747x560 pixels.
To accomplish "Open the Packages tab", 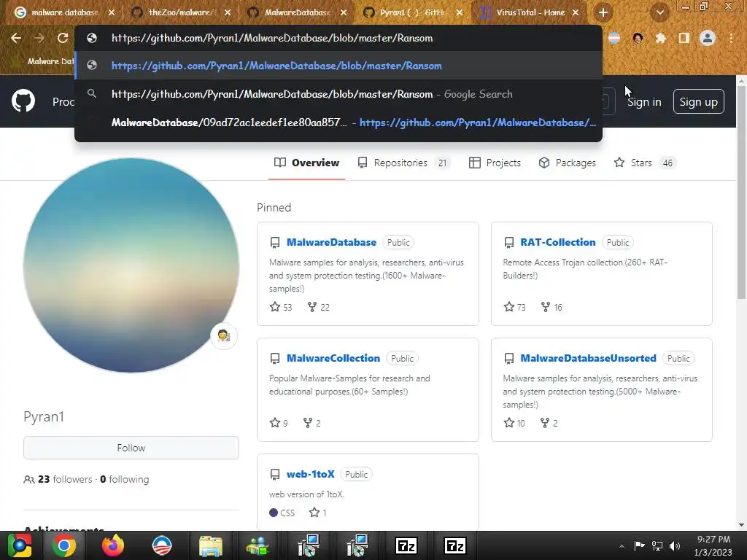I will (567, 163).
